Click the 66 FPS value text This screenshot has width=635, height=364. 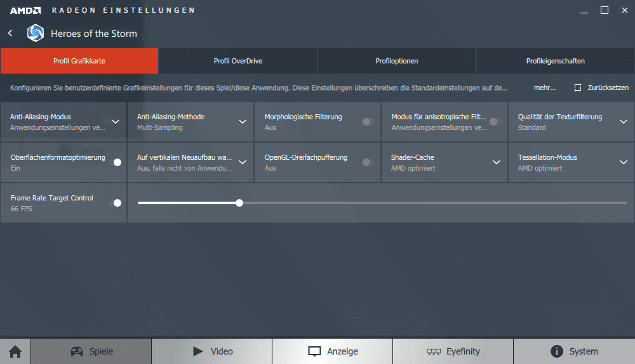(22, 209)
